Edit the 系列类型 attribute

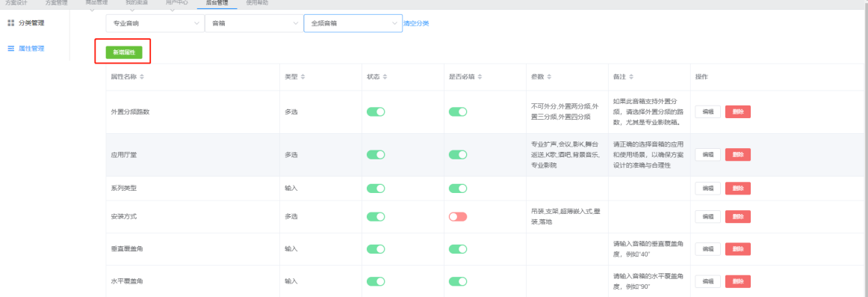707,189
